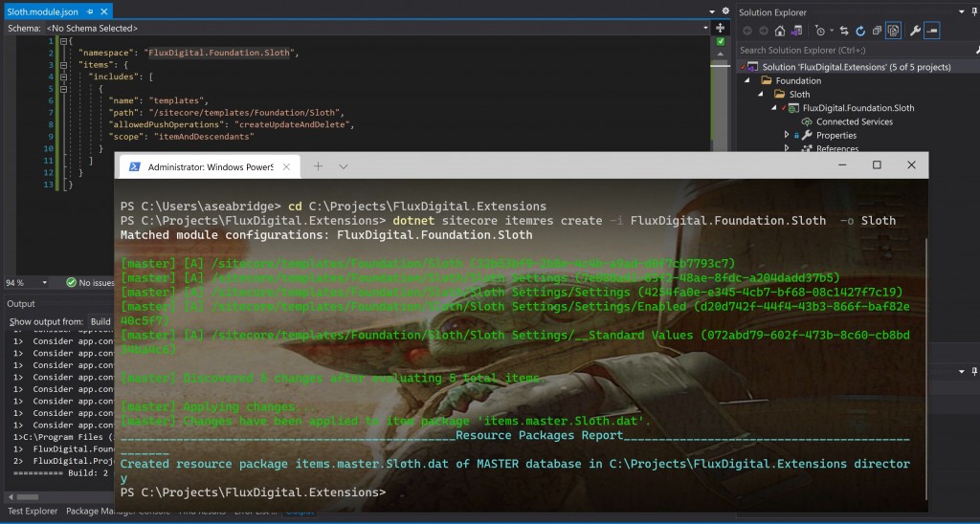Click Forward arrow in Solution Explorer toolbar
980x524 pixels.
(763, 31)
